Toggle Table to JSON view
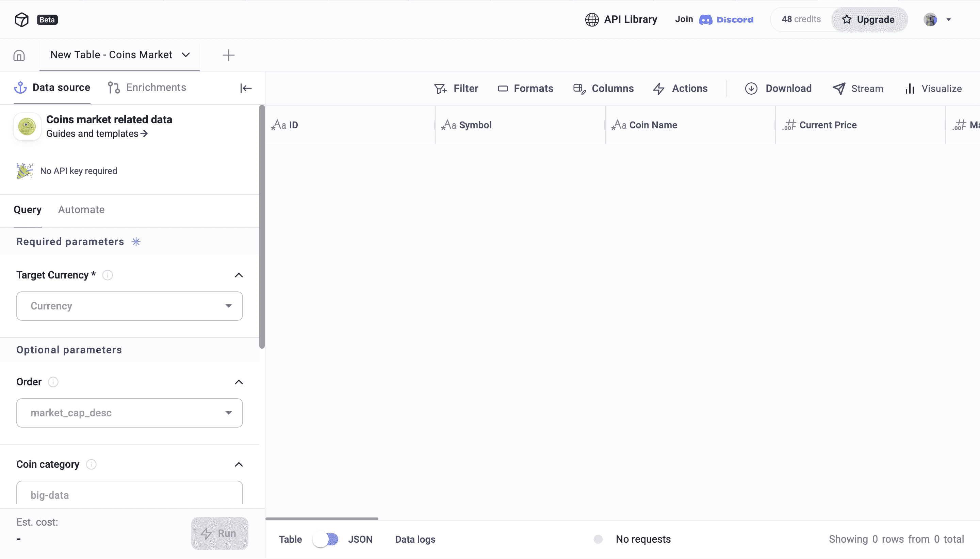 [x=325, y=539]
